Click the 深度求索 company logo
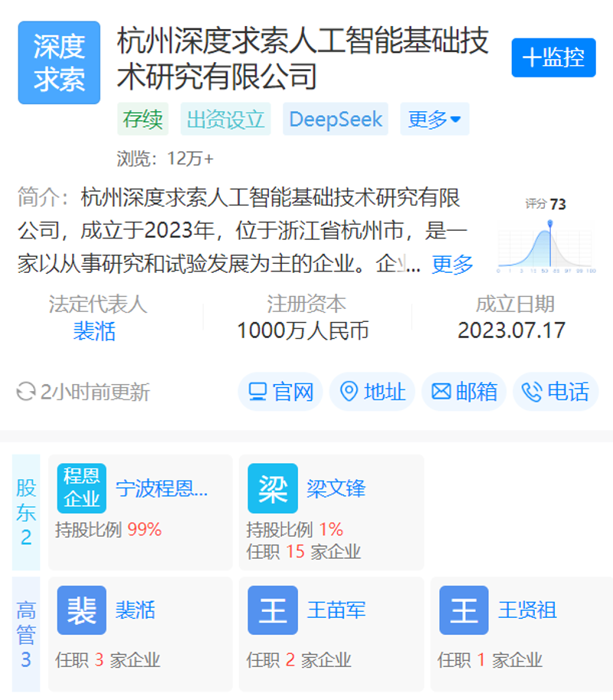Viewport: 613px width, 700px height. tap(59, 63)
